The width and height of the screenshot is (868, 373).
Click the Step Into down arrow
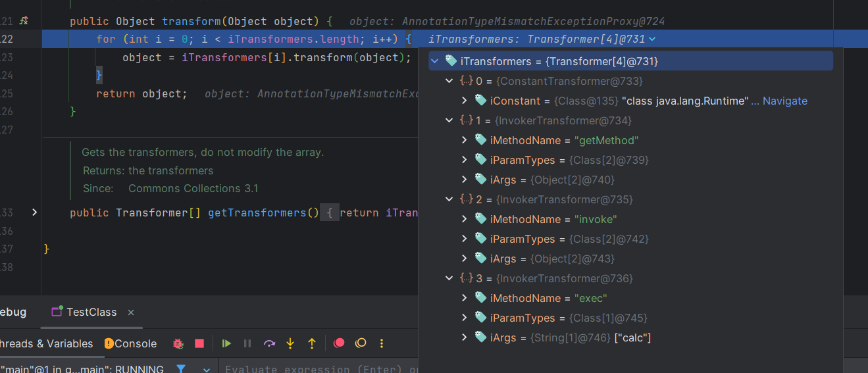[x=290, y=343]
